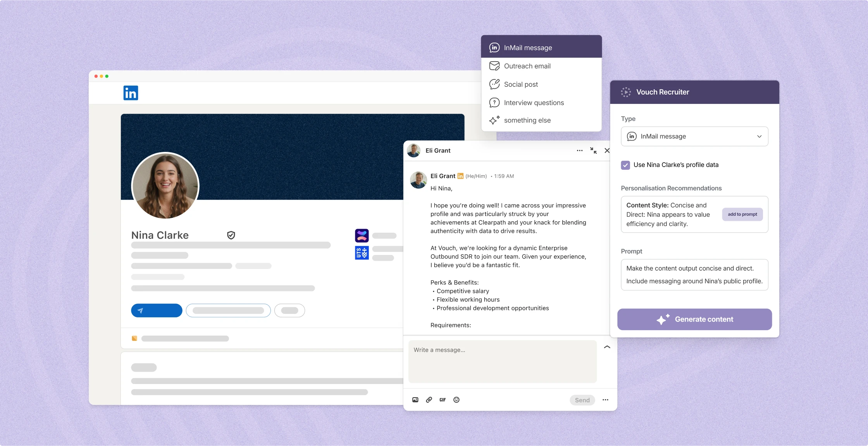868x446 pixels.
Task: Click the LinkedIn logo icon
Action: 131,93
